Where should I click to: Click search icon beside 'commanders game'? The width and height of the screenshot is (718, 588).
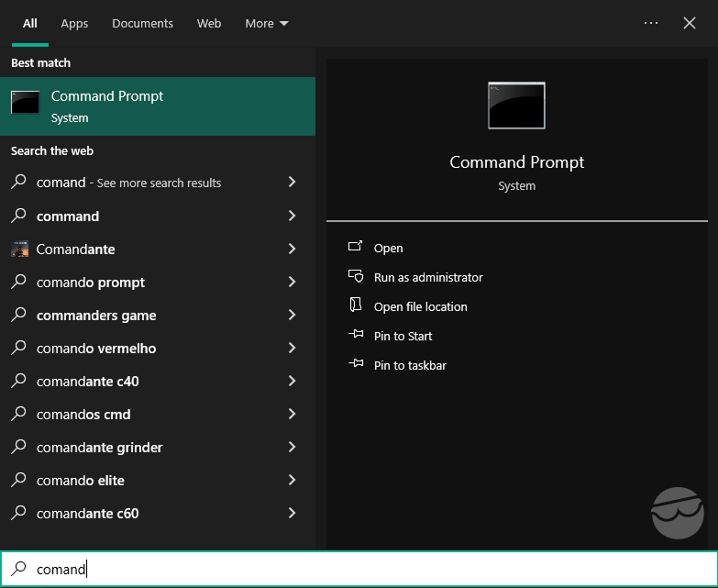[18, 314]
